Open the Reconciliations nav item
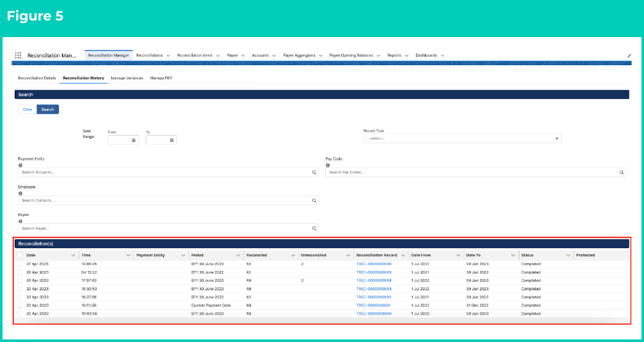The image size is (644, 342). pos(149,55)
